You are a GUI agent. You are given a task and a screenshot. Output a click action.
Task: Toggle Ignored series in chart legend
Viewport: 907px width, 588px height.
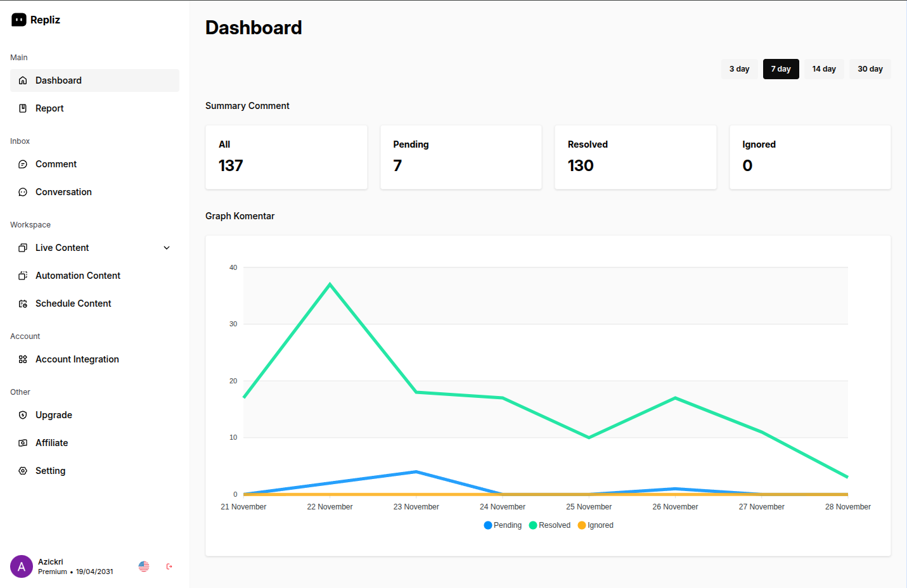[x=595, y=525]
